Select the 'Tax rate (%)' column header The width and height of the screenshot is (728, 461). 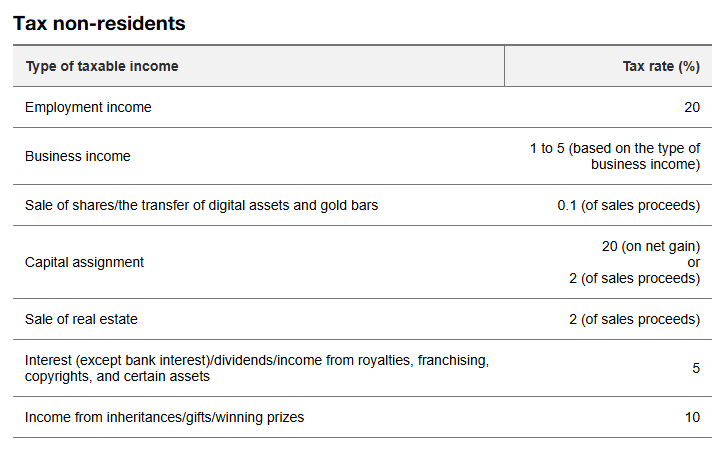tap(661, 66)
